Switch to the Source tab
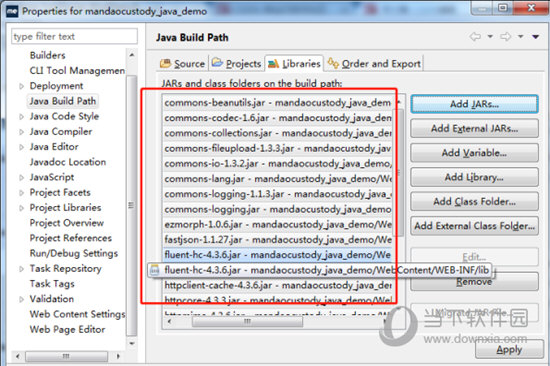This screenshot has height=366, width=550. coord(182,64)
